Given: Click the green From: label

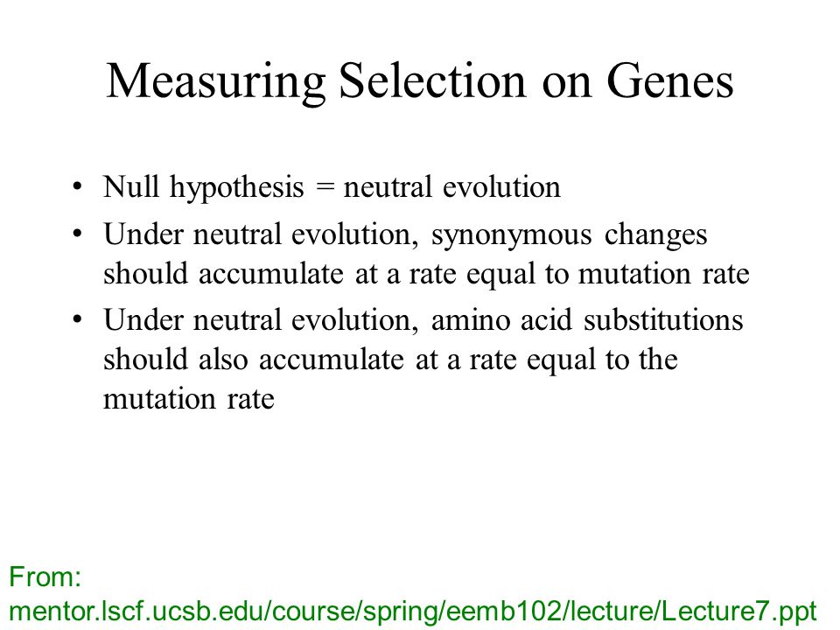Looking at the screenshot, I should (x=45, y=577).
